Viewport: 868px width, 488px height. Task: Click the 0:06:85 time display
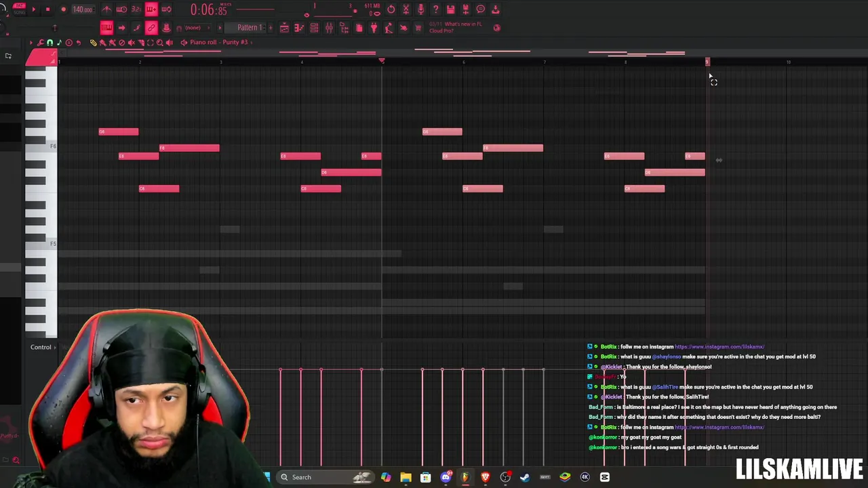[208, 9]
